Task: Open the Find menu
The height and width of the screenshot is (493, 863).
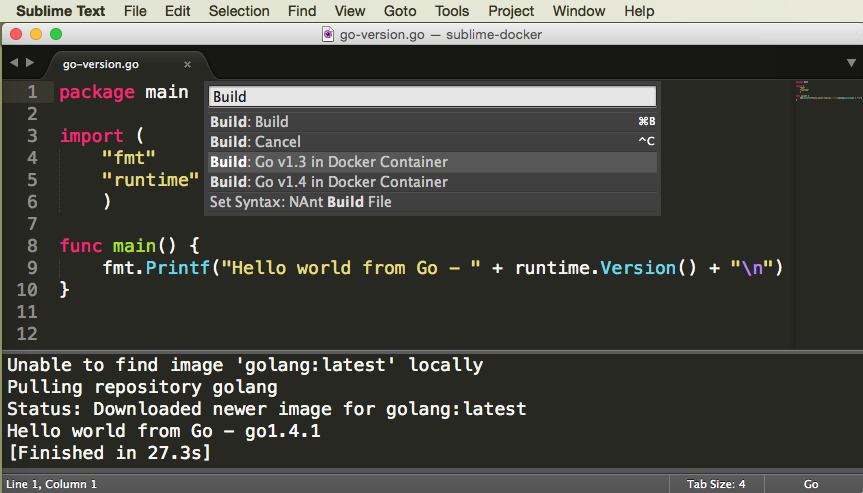Action: pos(302,11)
